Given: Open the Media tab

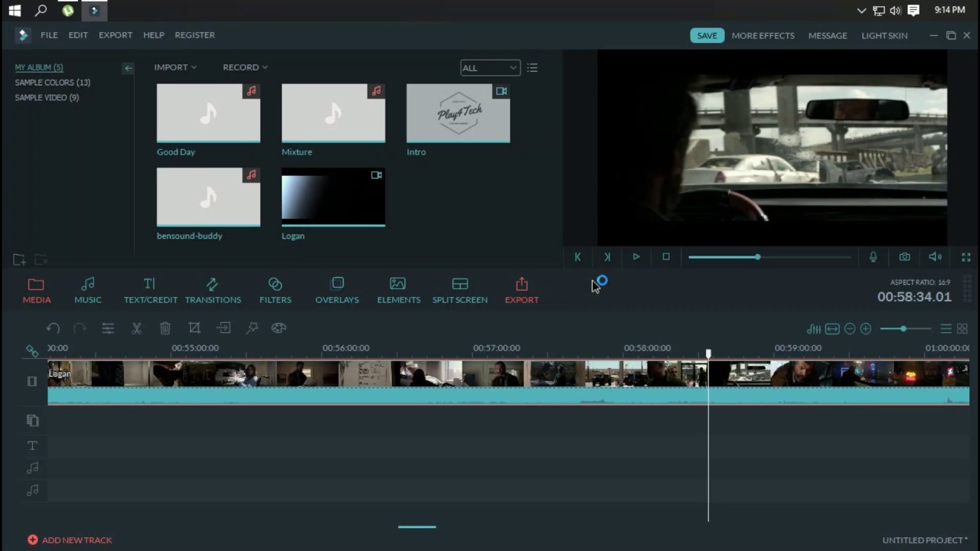Looking at the screenshot, I should (36, 291).
